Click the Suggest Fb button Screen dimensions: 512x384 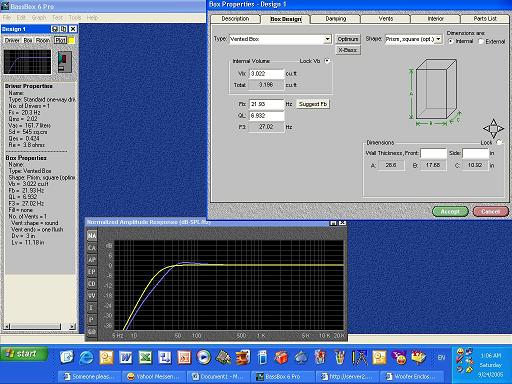tap(313, 104)
